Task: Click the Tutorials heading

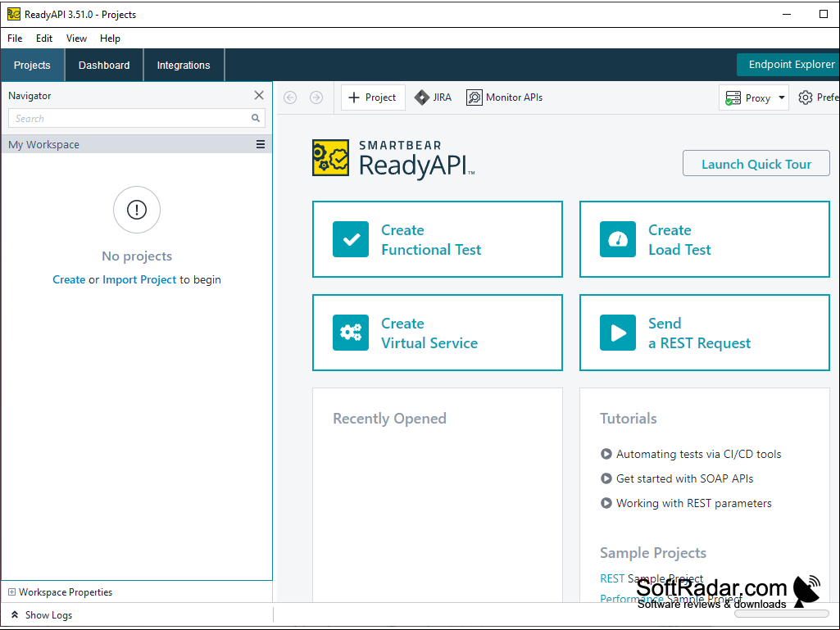Action: tap(629, 419)
